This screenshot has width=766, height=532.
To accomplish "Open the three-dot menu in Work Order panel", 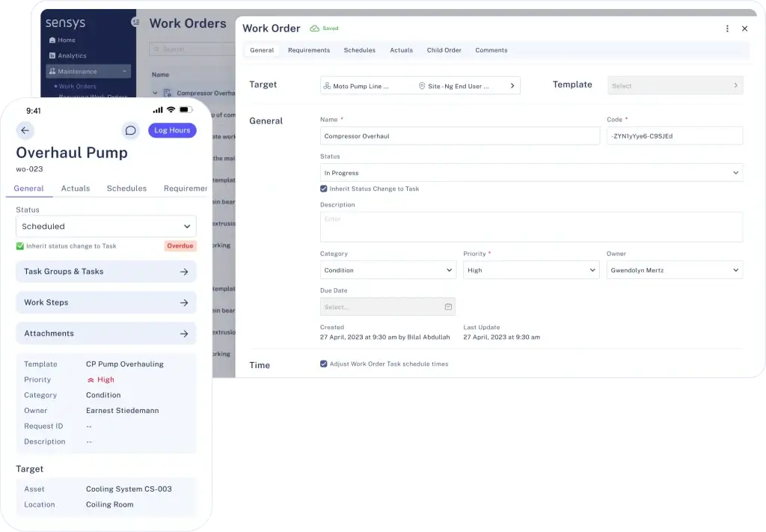I will pyautogui.click(x=727, y=28).
